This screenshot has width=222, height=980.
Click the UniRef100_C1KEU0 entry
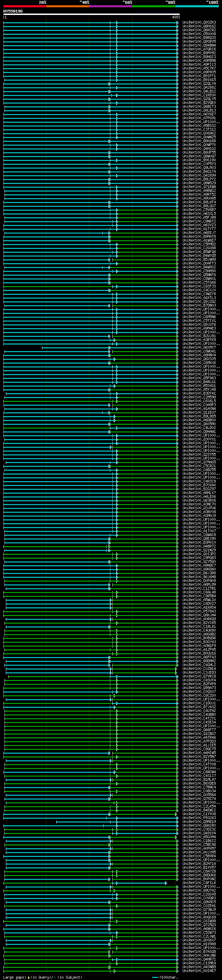coord(199,95)
